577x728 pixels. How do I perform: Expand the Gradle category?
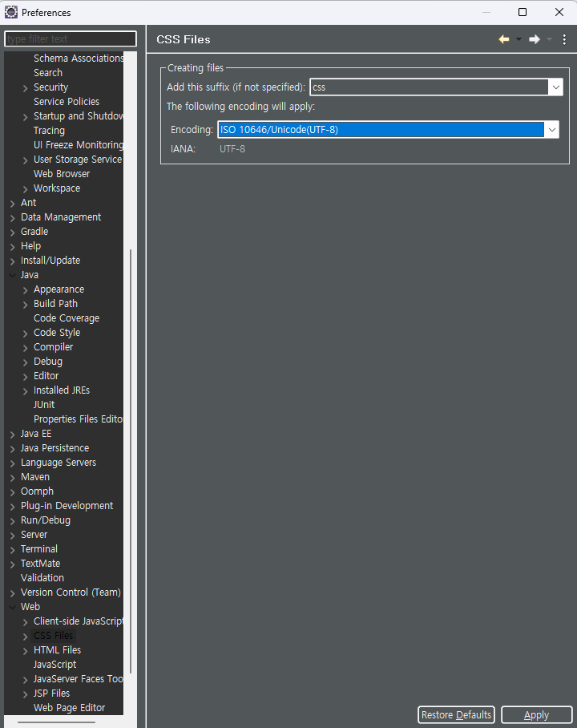[13, 233]
